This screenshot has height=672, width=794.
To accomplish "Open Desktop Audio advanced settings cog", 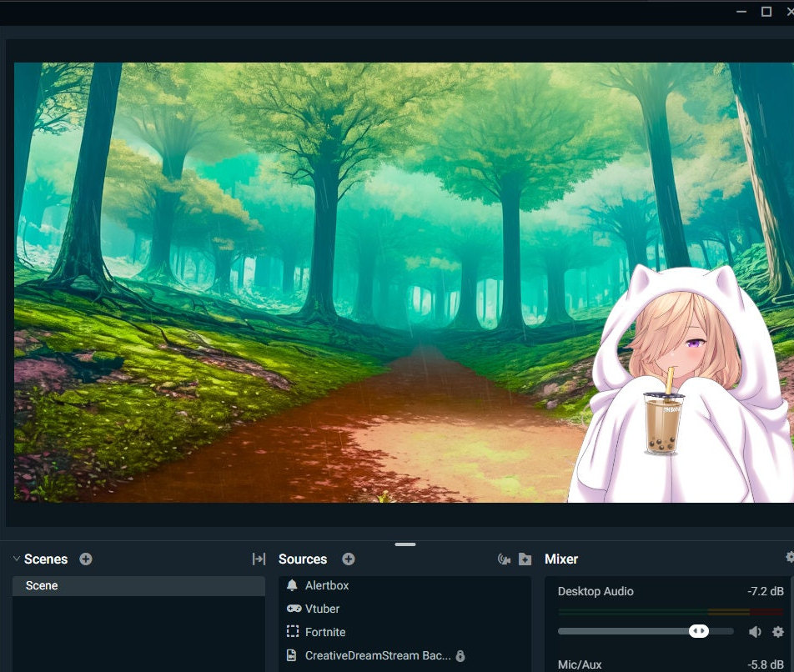I will [778, 631].
